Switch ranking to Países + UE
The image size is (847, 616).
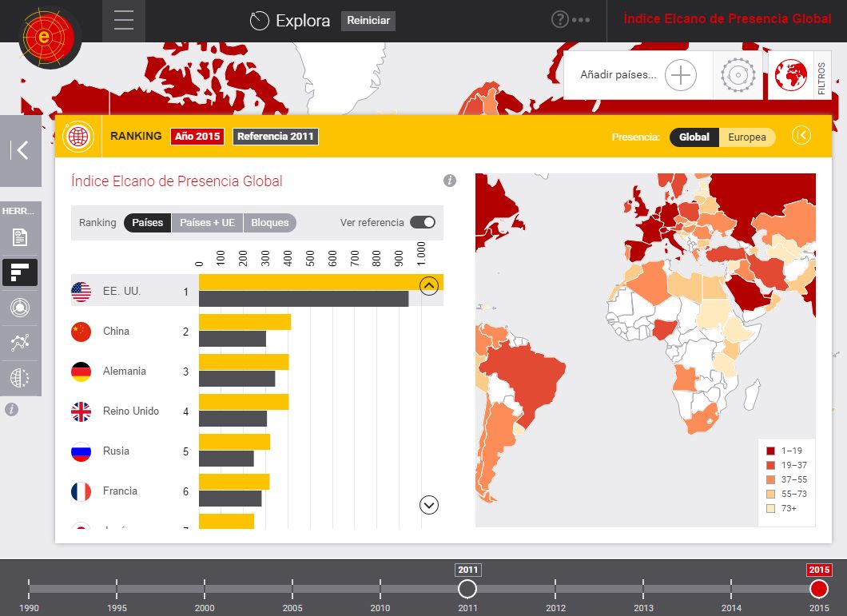point(208,223)
